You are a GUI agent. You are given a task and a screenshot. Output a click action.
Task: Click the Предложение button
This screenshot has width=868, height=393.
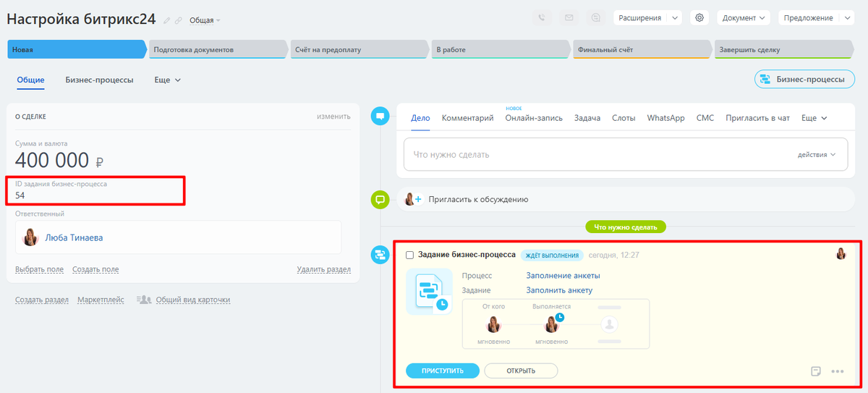click(809, 18)
